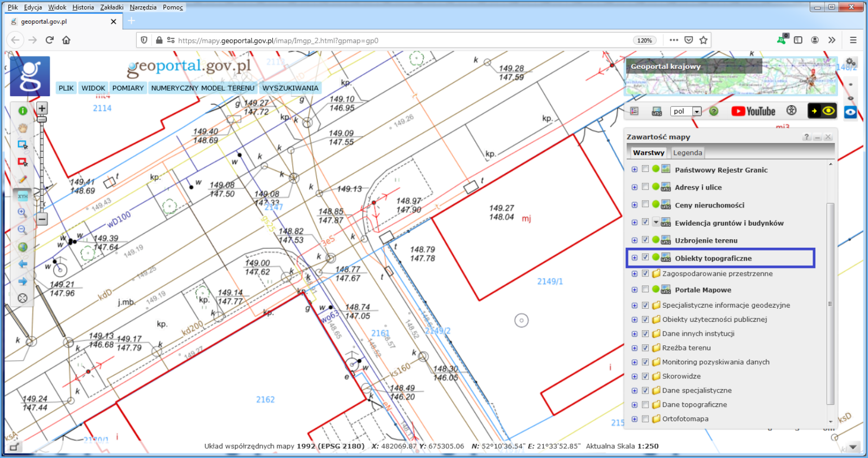Expand the Dane topograficzne tree node

coord(634,404)
